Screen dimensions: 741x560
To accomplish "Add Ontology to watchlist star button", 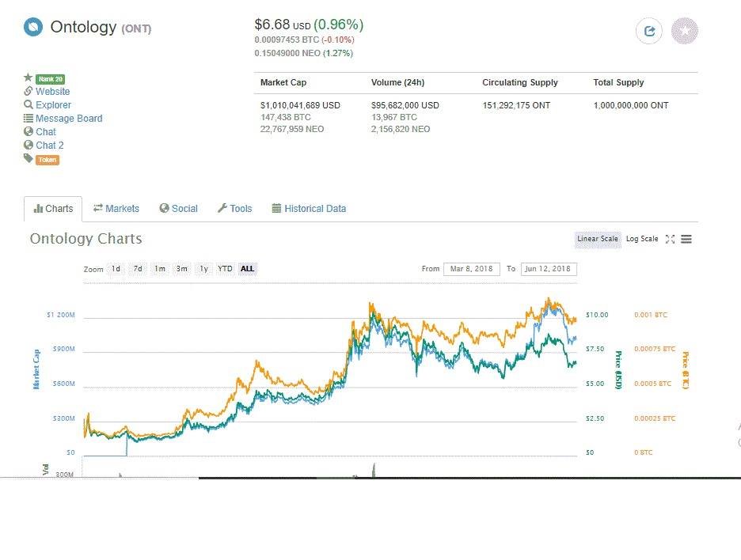I will 685,31.
